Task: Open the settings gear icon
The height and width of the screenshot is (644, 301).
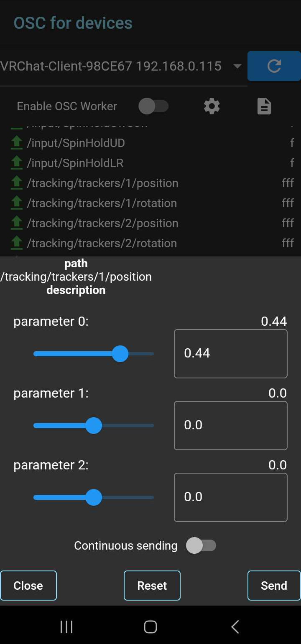Action: 212,106
